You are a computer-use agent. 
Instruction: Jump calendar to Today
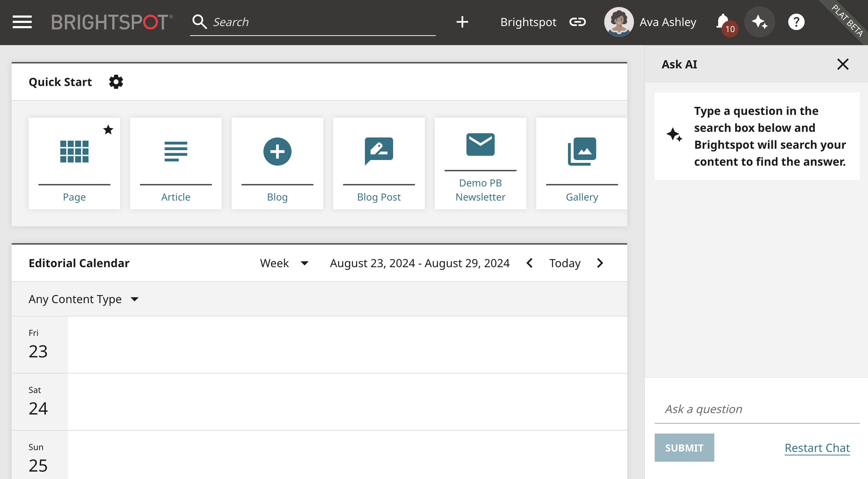click(565, 263)
